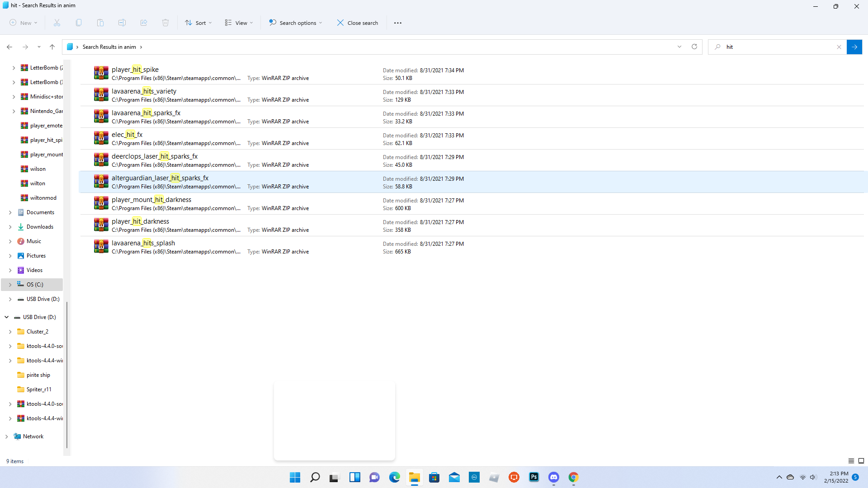Viewport: 868px width, 488px height.
Task: Open Photoshop from the taskbar
Action: tap(534, 477)
